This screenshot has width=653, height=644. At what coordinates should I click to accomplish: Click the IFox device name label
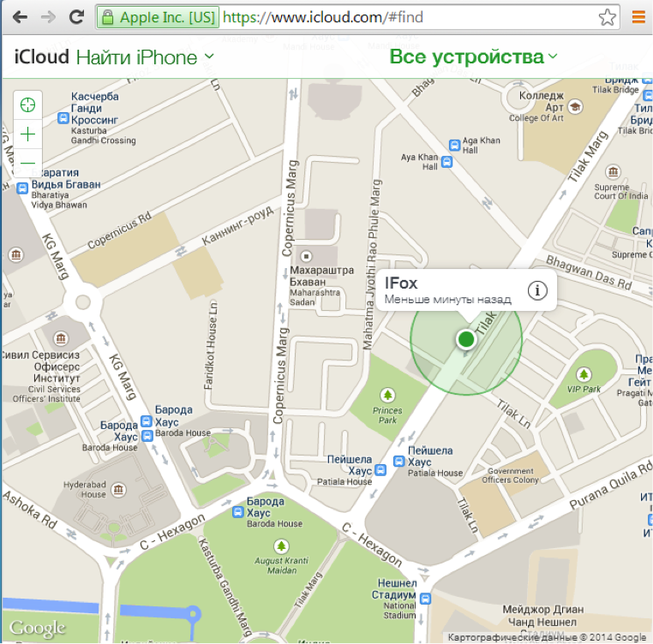point(401,283)
